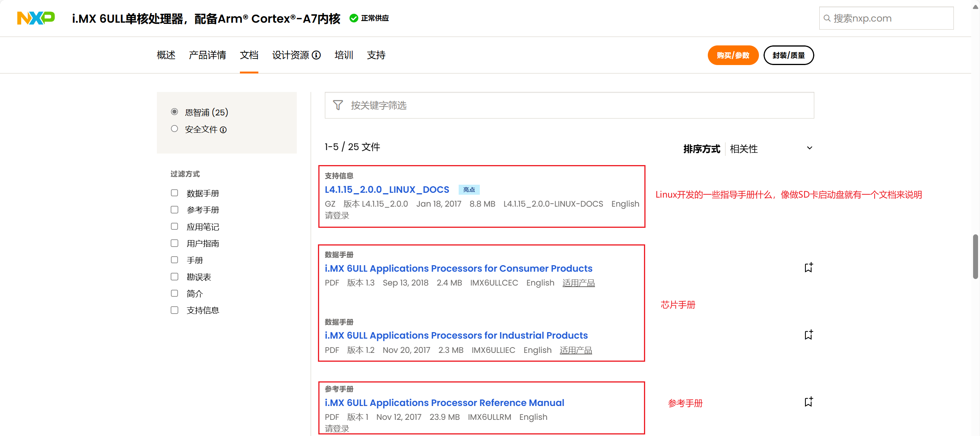The width and height of the screenshot is (980, 436).
Task: Select the 安全文件 radio button
Action: point(175,129)
